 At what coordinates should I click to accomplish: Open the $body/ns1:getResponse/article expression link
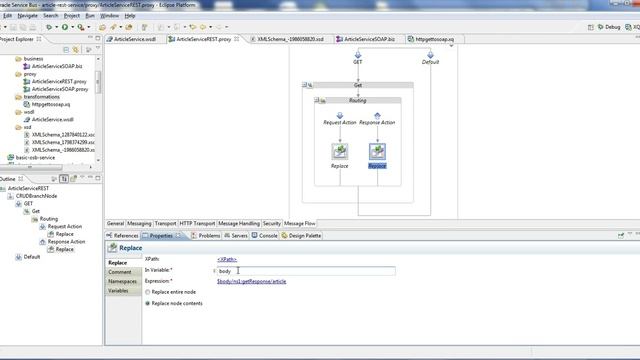pos(251,282)
